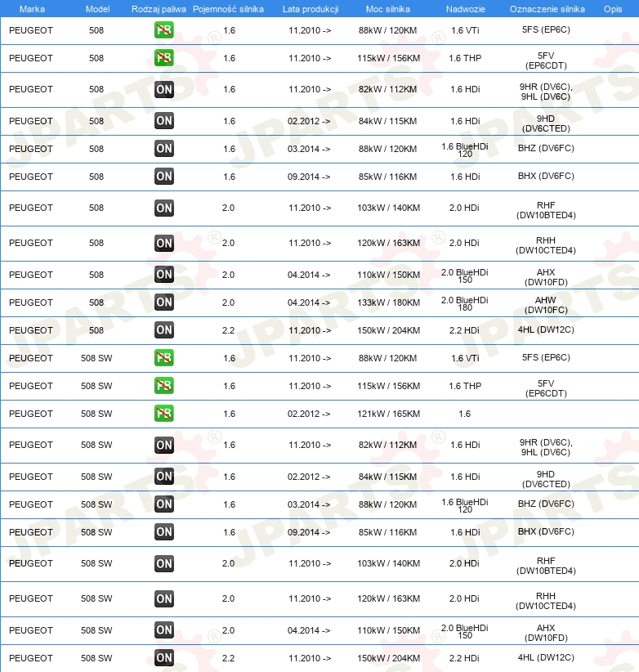Viewport: 639px width, 672px height.
Task: Click the 02.2012 -> date in the 121kW / 165KM row
Action: 309,414
